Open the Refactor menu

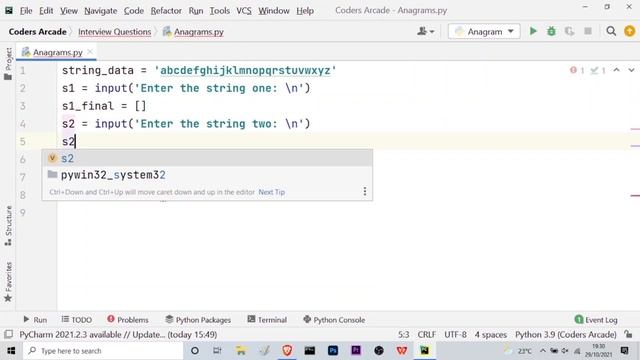[166, 11]
